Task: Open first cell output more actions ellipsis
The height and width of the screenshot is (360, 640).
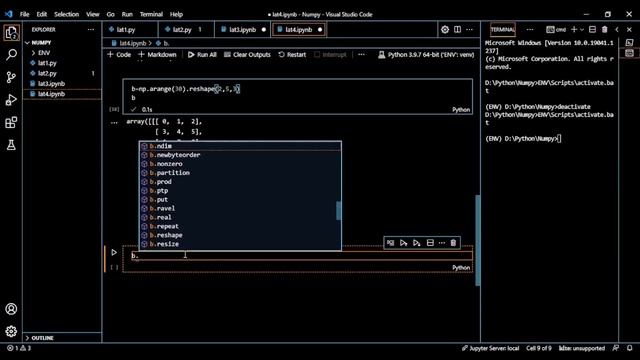Action: tap(114, 122)
